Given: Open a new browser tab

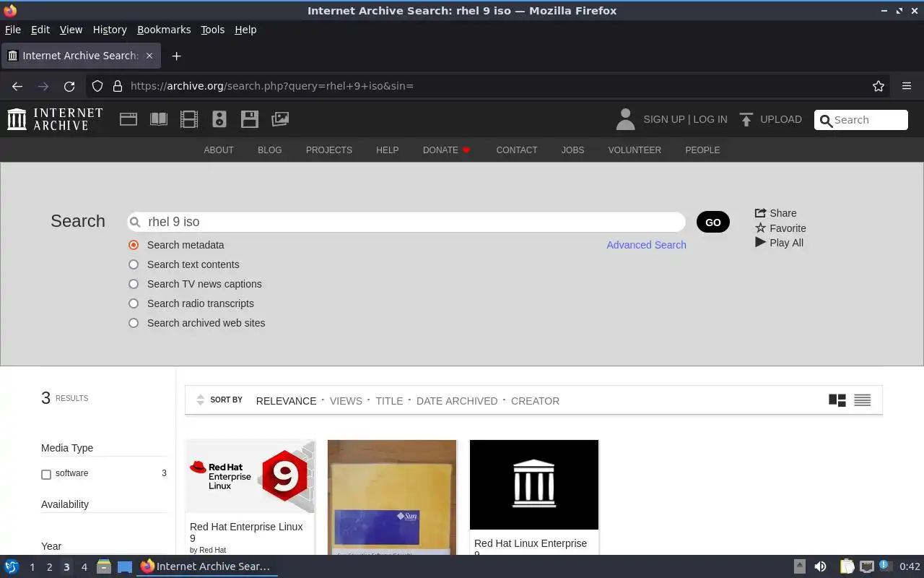Looking at the screenshot, I should (176, 56).
